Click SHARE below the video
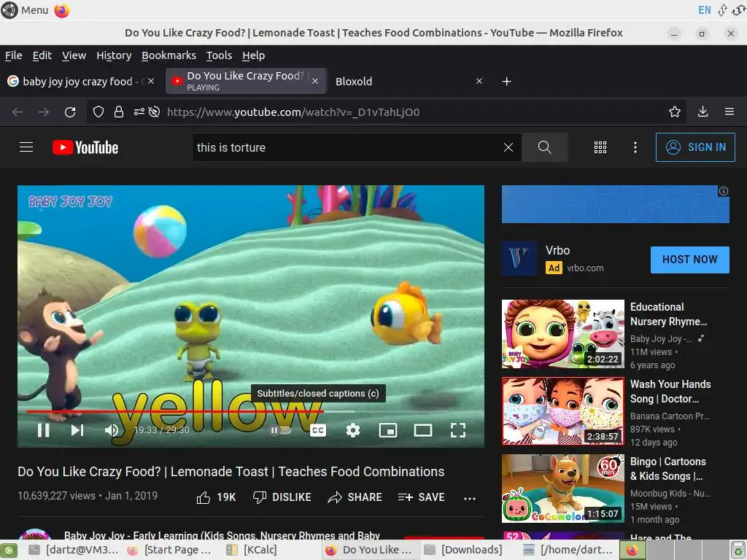 355,497
